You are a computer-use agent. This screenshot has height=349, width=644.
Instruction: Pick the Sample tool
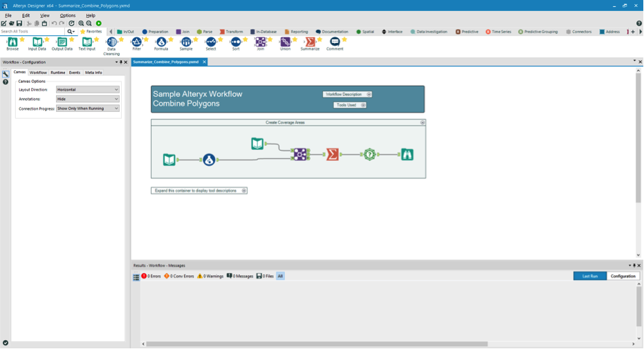point(186,44)
